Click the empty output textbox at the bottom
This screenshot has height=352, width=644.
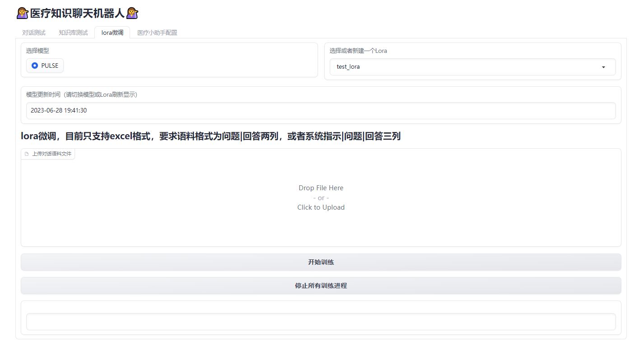(321, 322)
